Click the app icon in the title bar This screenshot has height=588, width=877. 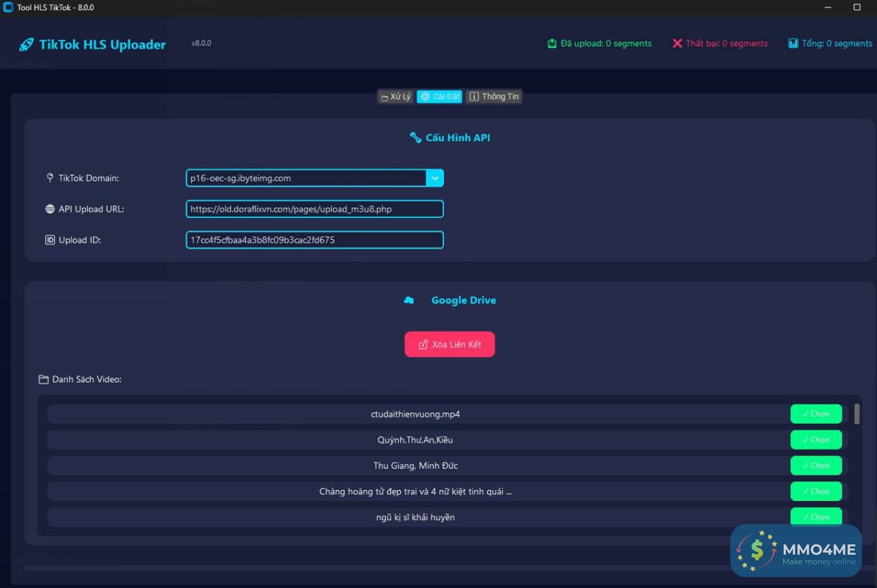[x=8, y=8]
